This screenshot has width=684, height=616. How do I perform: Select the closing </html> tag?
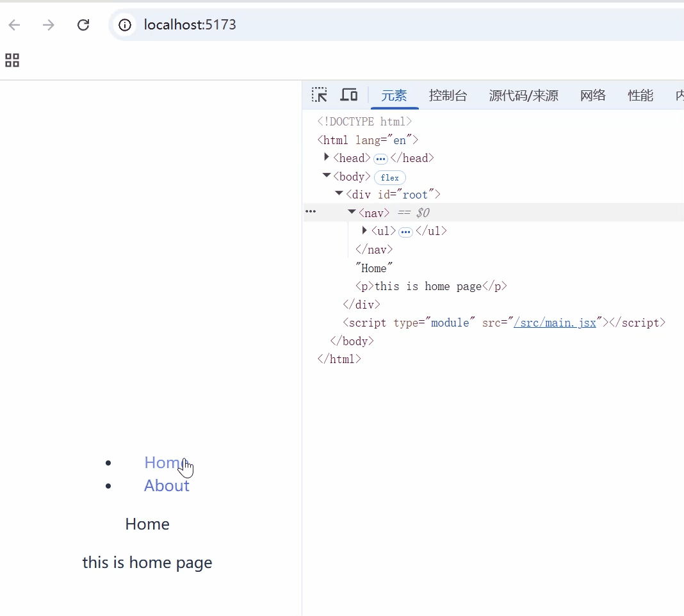[x=339, y=359]
